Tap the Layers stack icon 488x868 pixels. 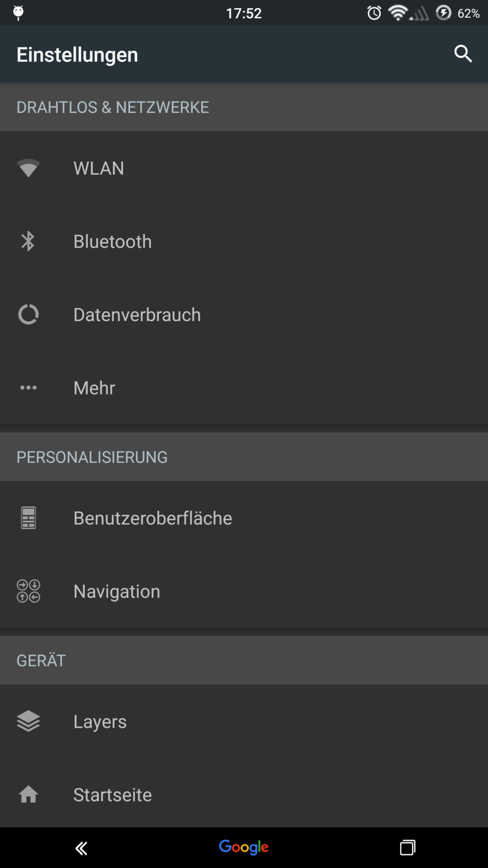[x=28, y=722]
